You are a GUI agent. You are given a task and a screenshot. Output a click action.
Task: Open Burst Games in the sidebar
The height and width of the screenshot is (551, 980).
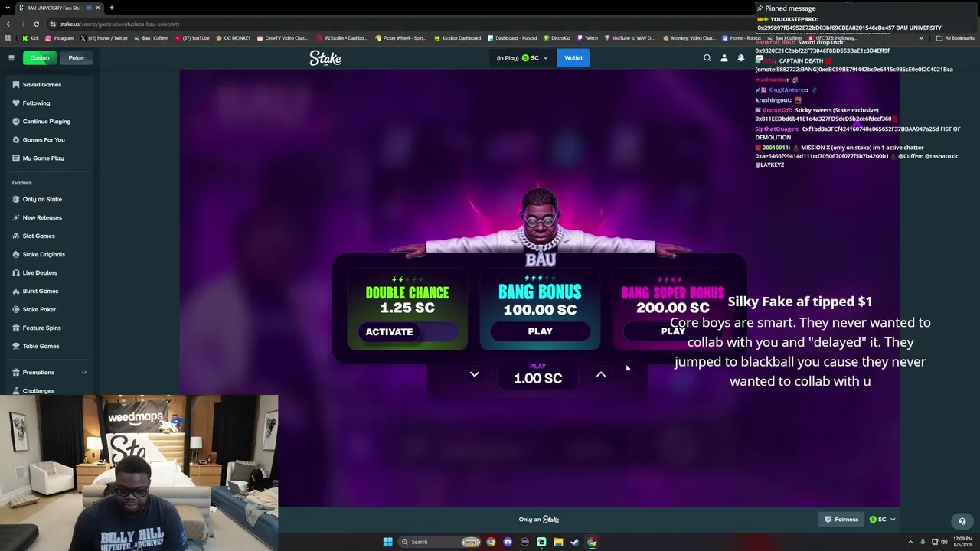pyautogui.click(x=50, y=292)
